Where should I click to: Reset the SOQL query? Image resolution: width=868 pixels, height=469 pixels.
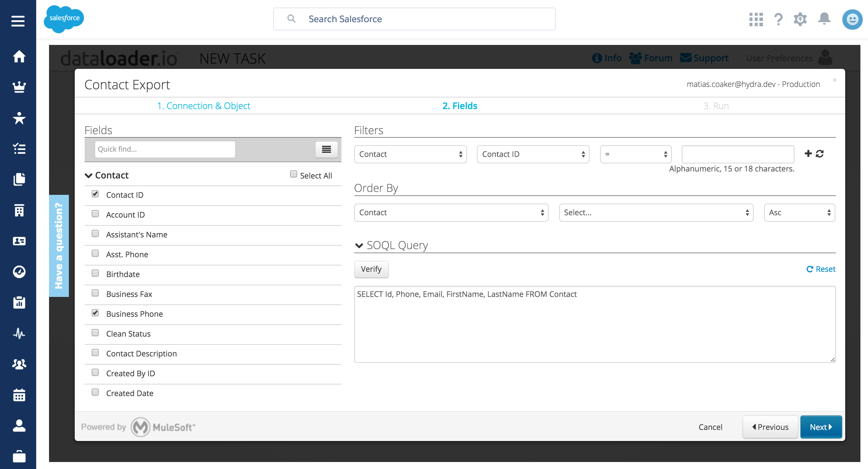[820, 269]
